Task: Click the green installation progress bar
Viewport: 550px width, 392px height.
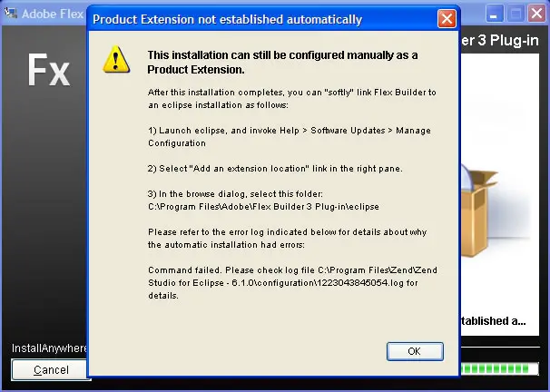Action: [x=499, y=368]
